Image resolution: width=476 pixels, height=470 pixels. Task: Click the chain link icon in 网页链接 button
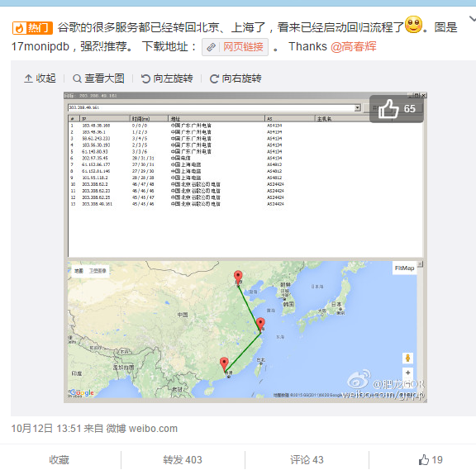click(x=211, y=47)
